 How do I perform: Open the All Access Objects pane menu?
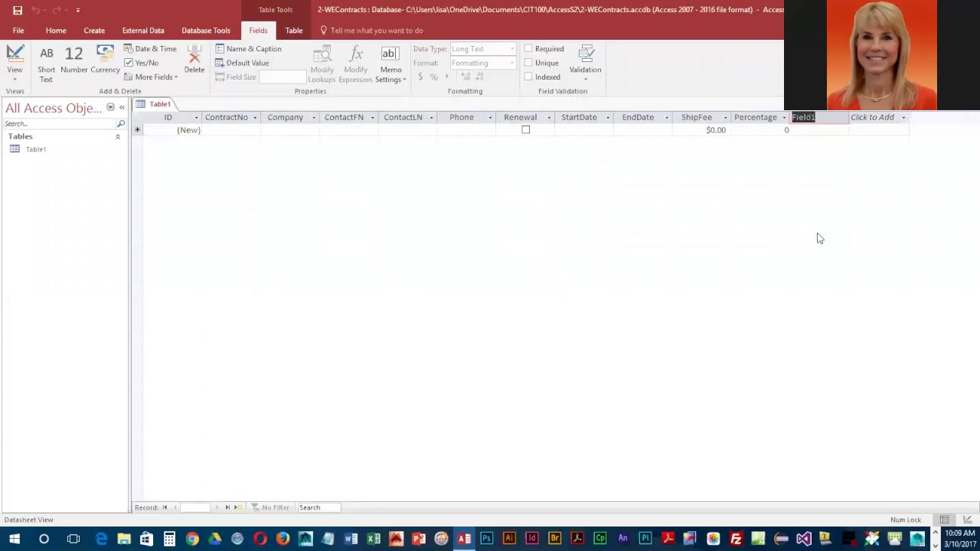[x=110, y=108]
